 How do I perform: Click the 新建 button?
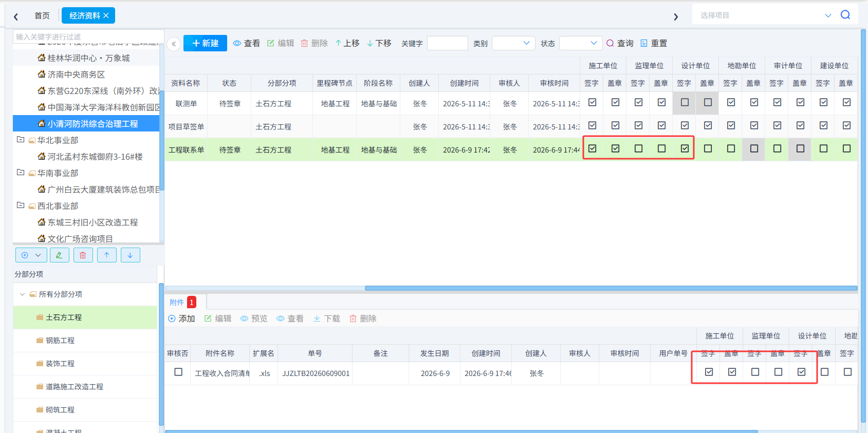pyautogui.click(x=205, y=44)
